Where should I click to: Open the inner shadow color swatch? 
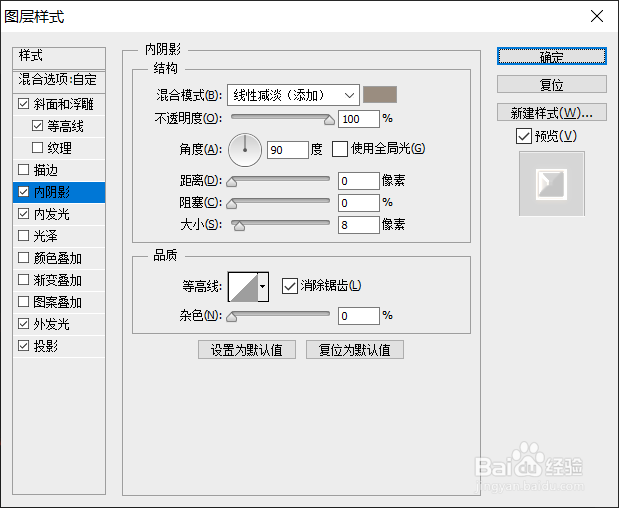pyautogui.click(x=380, y=95)
